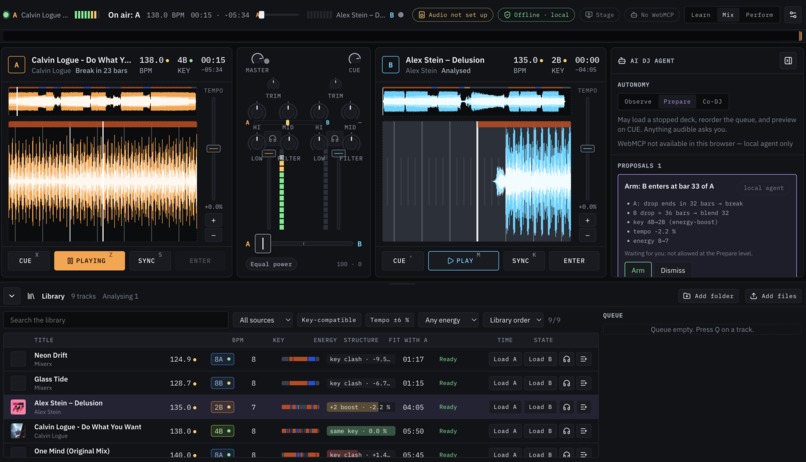
Task: Click the Calvin Logue album art thumbnail
Action: (x=19, y=431)
